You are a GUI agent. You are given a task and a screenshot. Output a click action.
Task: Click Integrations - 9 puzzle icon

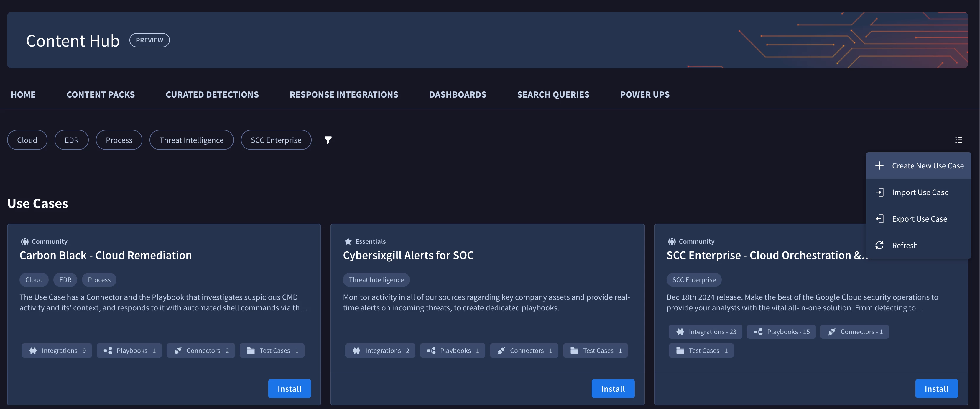tap(33, 351)
